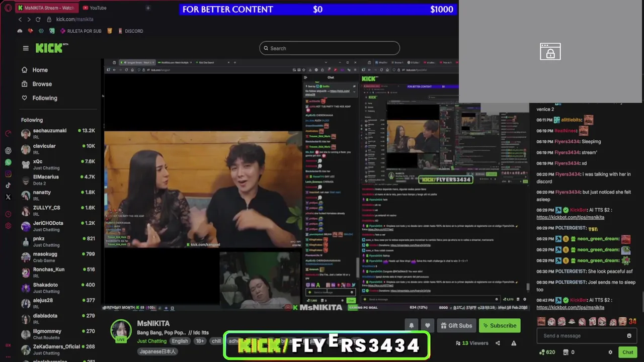Click the Just Chatting category link
Screen dimensions: 644x362
[x=151, y=341]
